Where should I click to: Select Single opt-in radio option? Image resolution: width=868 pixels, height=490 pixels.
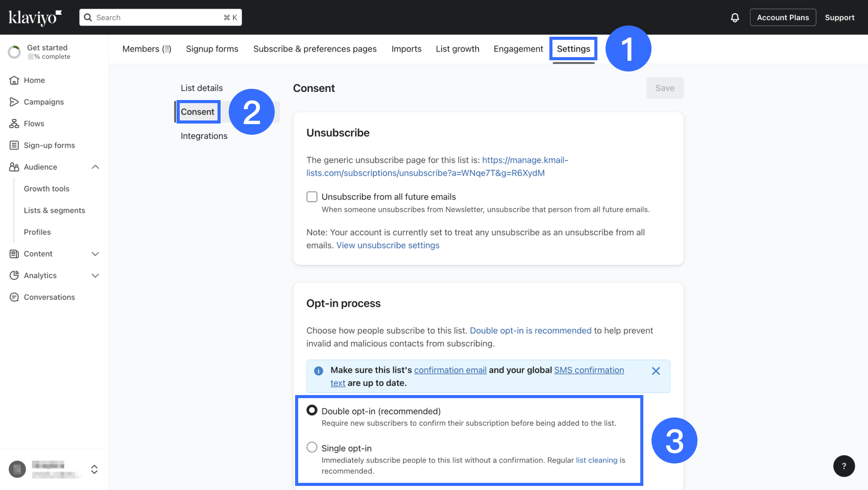pos(312,448)
